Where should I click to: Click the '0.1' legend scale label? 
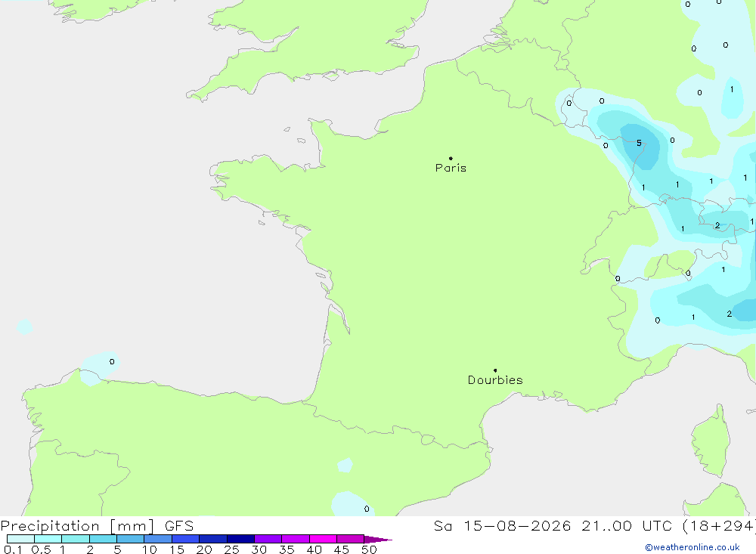[x=13, y=549]
